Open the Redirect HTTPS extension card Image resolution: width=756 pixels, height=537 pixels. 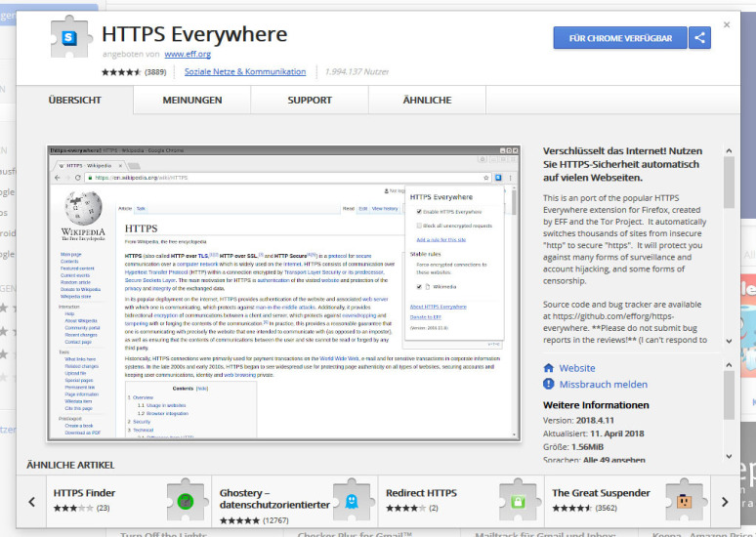tap(461, 501)
